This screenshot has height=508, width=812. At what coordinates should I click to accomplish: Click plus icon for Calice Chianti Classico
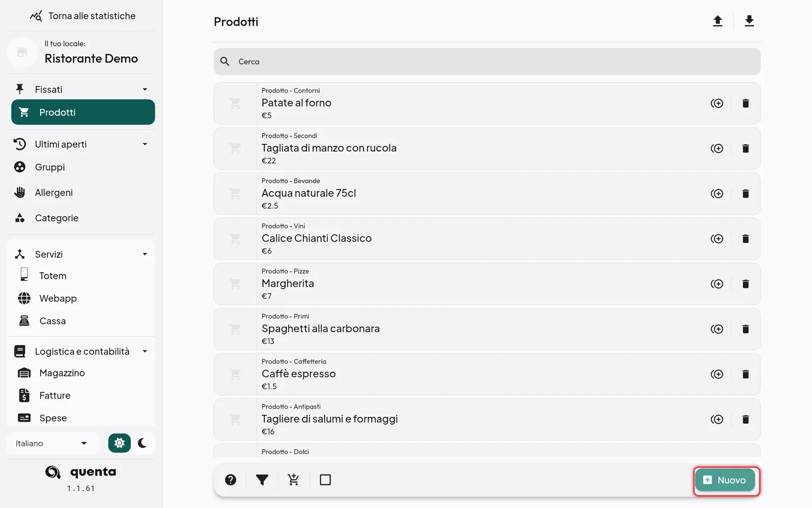pos(717,239)
